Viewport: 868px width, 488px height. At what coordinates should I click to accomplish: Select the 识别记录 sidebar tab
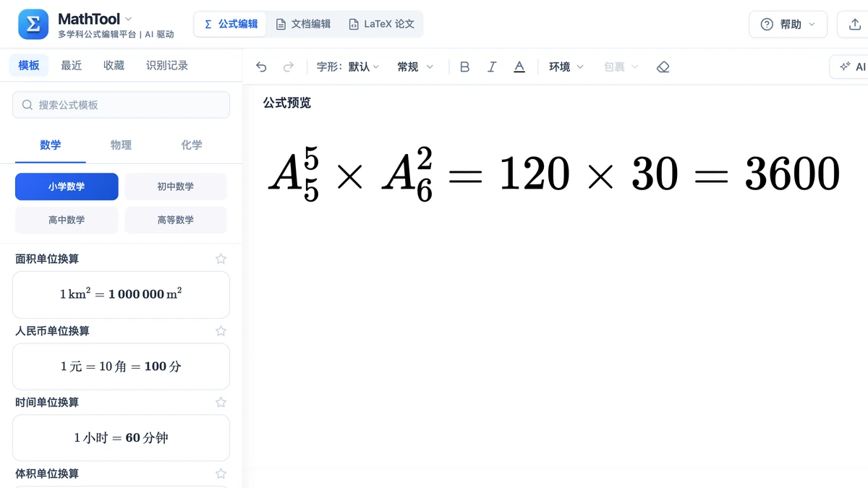click(167, 65)
